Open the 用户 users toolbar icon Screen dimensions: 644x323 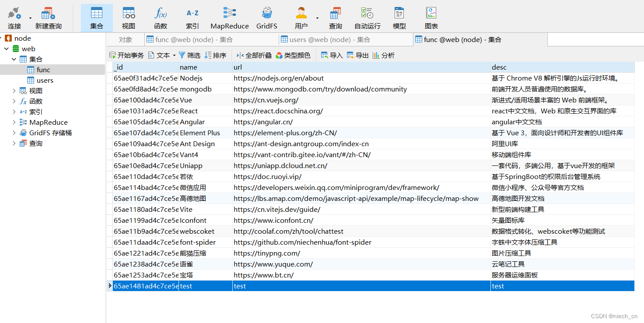301,18
